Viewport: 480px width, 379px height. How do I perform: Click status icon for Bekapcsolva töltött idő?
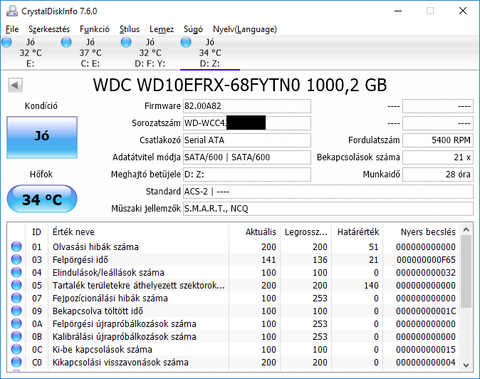tap(16, 311)
